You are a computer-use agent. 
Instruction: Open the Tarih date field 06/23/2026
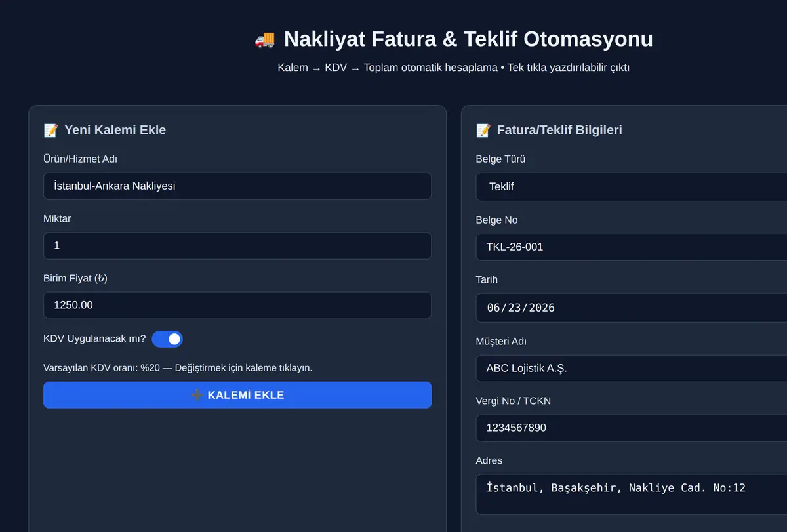coord(632,308)
